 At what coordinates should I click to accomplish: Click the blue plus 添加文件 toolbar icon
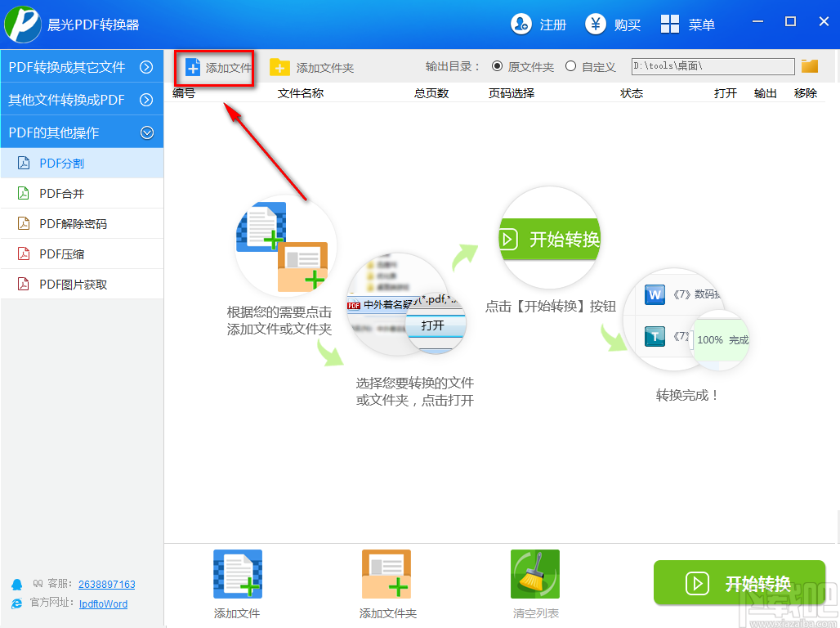click(x=192, y=68)
